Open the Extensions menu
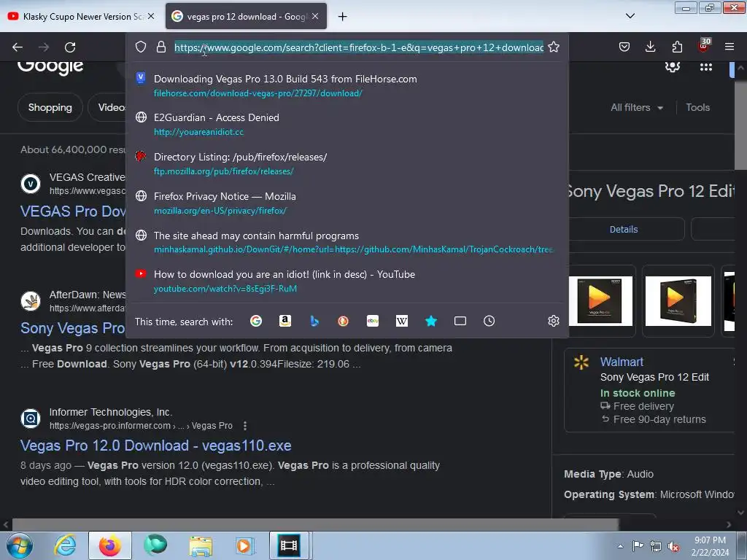Viewport: 747px width, 560px height. pyautogui.click(x=677, y=47)
